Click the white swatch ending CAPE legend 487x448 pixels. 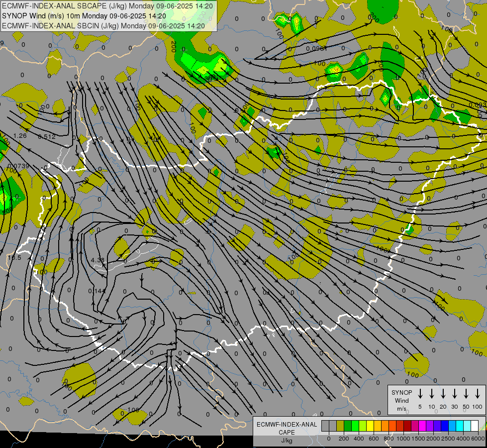[475, 426]
